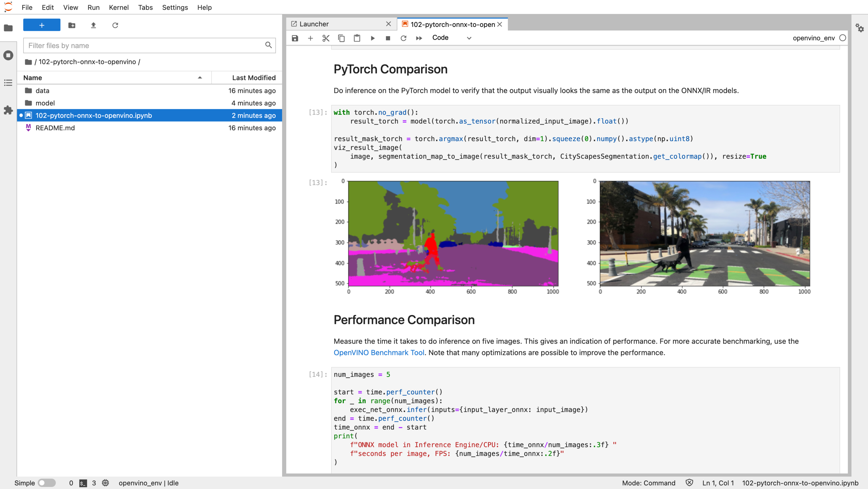Click the PyTorch Comparison heading
The image size is (868, 489).
390,69
